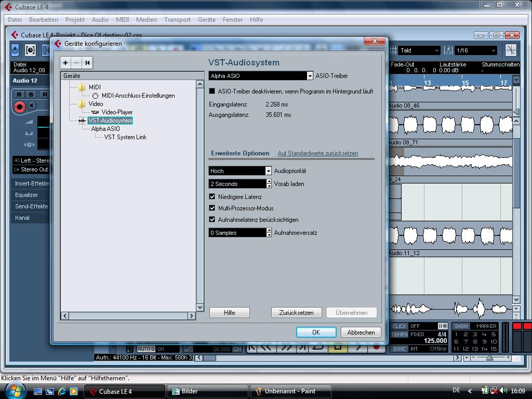Click the Zurücksetzen button
Image resolution: width=532 pixels, height=399 pixels.
(x=296, y=312)
